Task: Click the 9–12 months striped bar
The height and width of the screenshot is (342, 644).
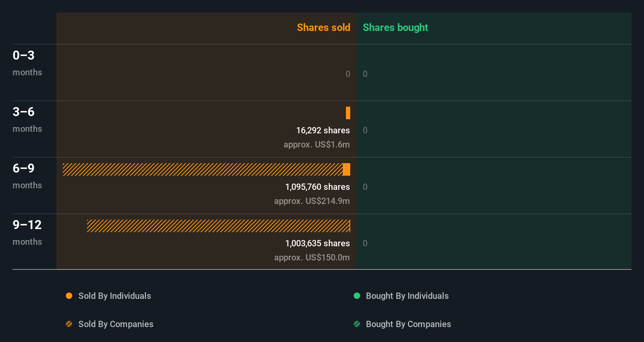Action: pyautogui.click(x=218, y=226)
